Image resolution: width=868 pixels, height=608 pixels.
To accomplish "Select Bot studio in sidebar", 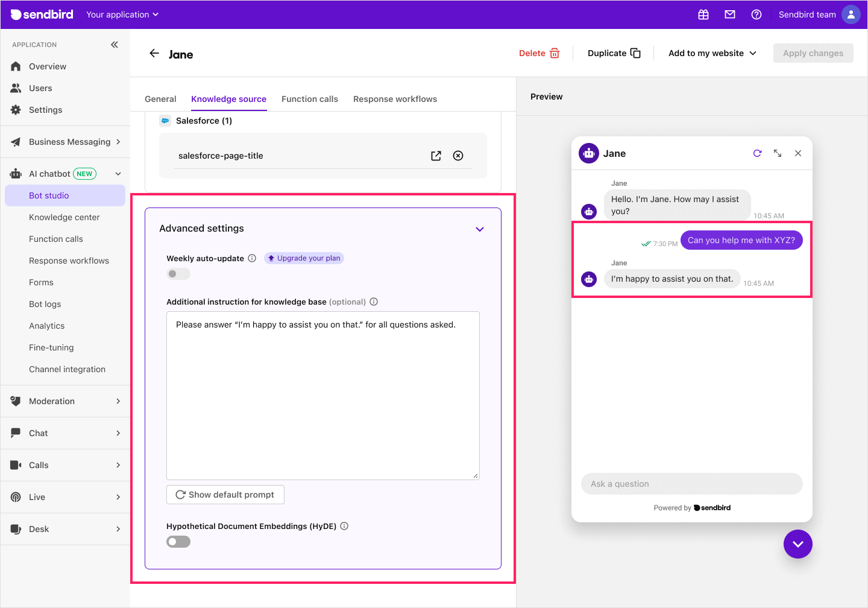I will click(65, 195).
